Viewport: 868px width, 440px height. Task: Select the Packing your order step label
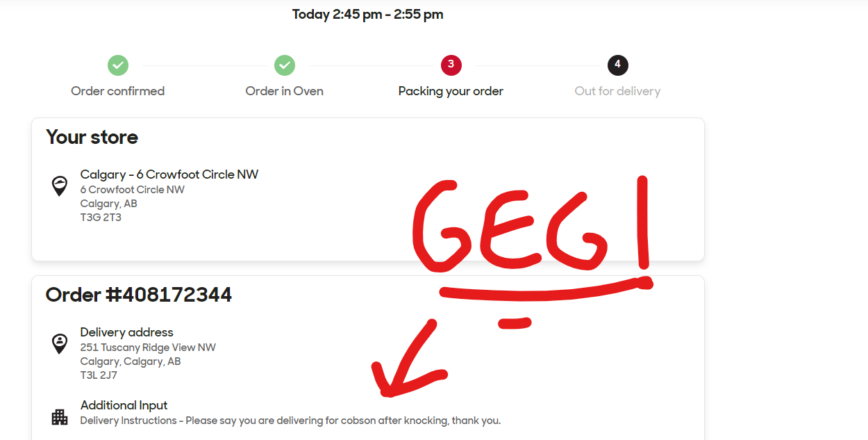(x=451, y=91)
